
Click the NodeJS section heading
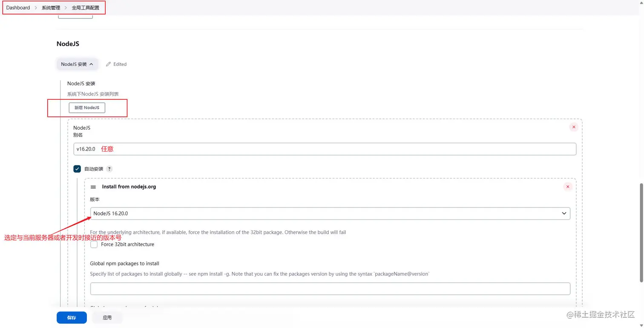point(68,44)
